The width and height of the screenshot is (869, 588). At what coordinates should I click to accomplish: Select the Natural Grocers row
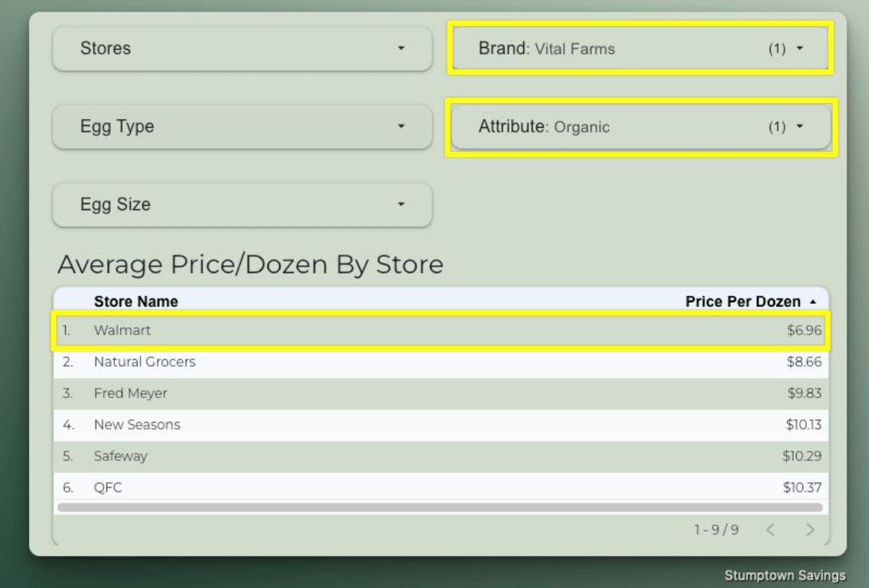(440, 362)
